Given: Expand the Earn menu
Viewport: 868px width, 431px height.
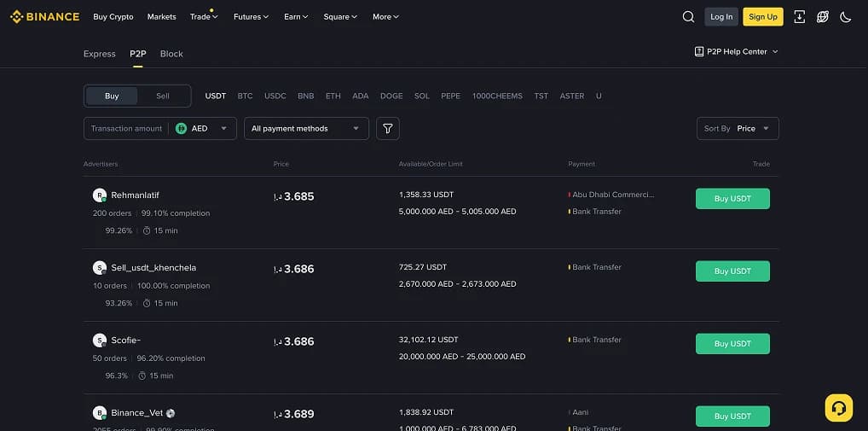Looking at the screenshot, I should (296, 16).
